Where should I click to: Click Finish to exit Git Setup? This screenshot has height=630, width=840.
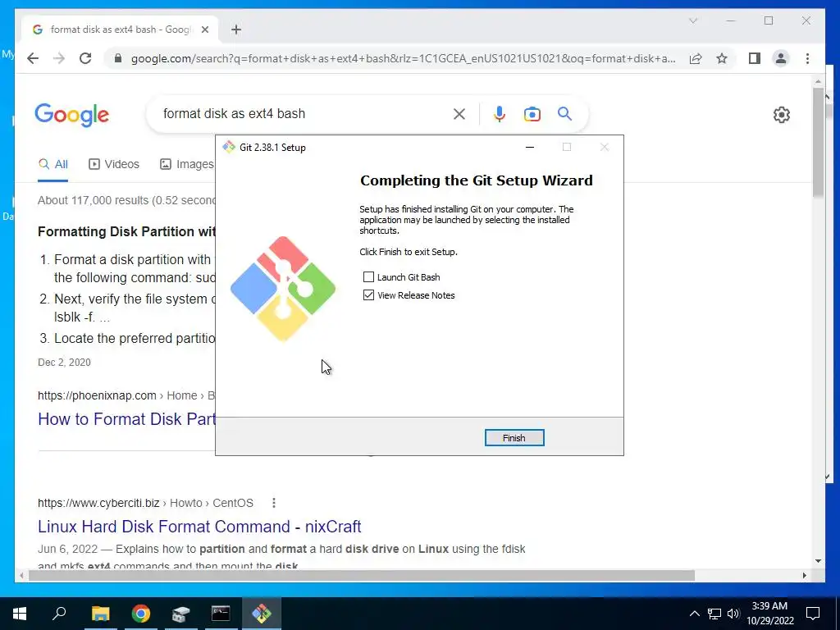[514, 438]
